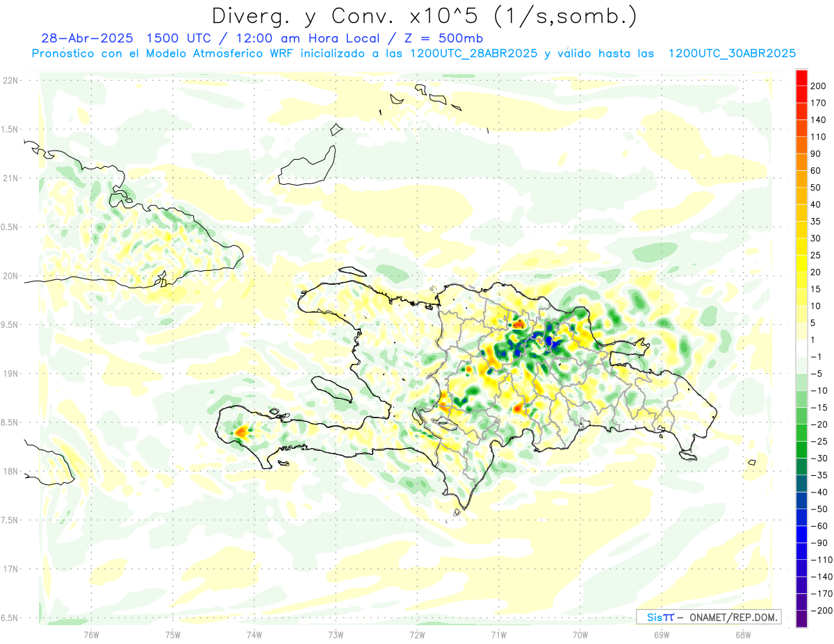Click the '69W' longitude label

click(662, 634)
